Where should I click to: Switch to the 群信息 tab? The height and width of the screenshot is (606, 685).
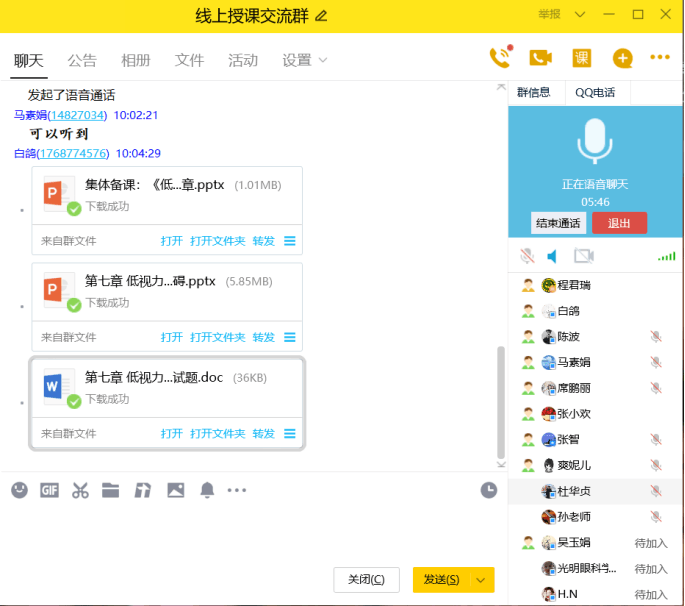[534, 93]
